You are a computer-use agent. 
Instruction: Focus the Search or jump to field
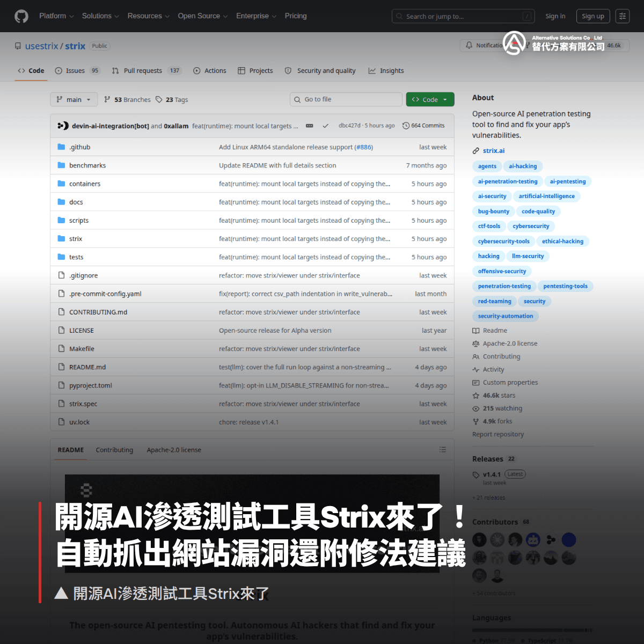point(464,16)
